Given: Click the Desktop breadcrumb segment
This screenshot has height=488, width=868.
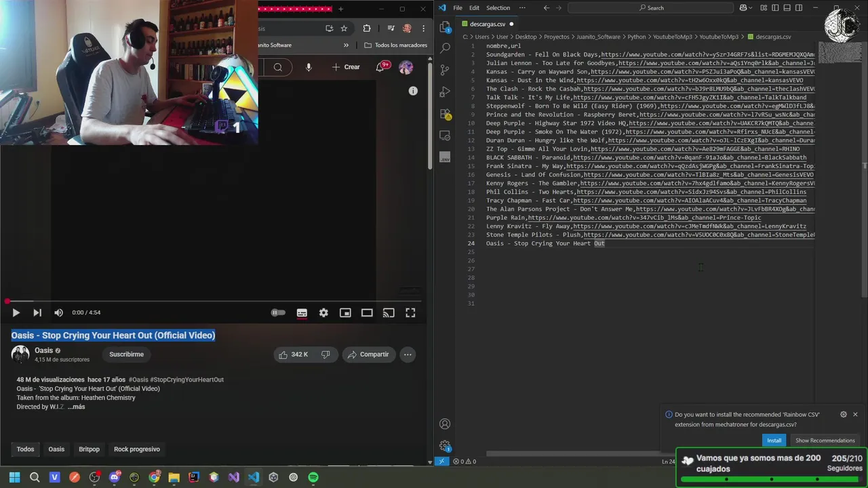Looking at the screenshot, I should point(526,37).
